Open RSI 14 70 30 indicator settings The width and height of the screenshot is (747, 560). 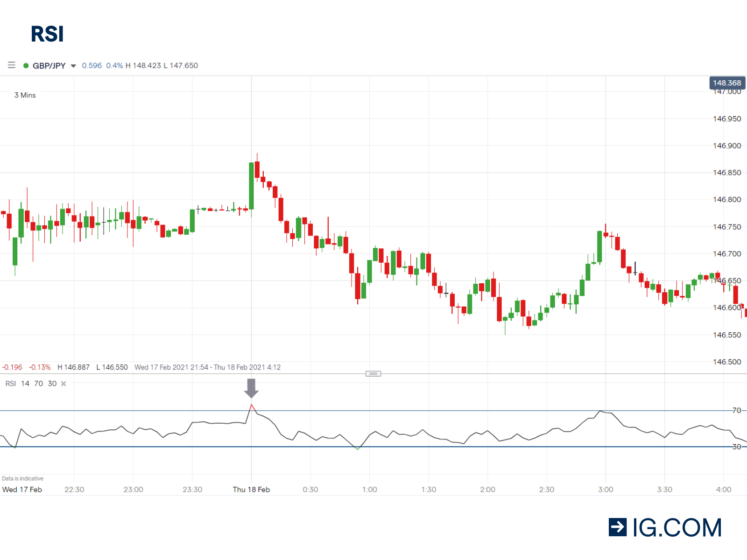pyautogui.click(x=31, y=384)
